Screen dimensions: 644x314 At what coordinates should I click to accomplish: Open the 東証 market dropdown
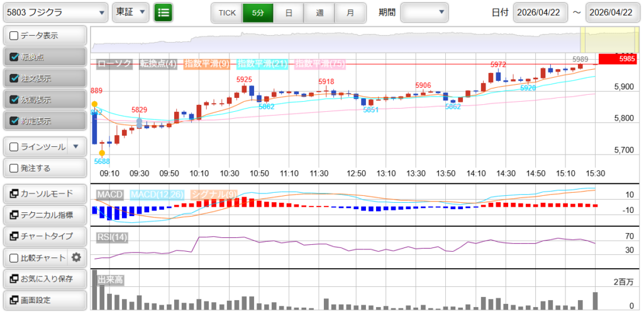(130, 12)
